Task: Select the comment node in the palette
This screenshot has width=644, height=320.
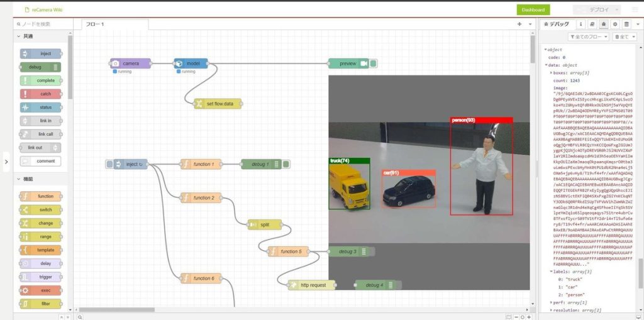Action: point(41,161)
